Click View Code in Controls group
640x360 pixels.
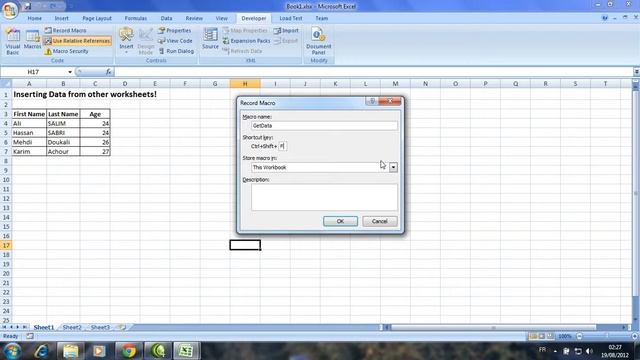(175, 41)
